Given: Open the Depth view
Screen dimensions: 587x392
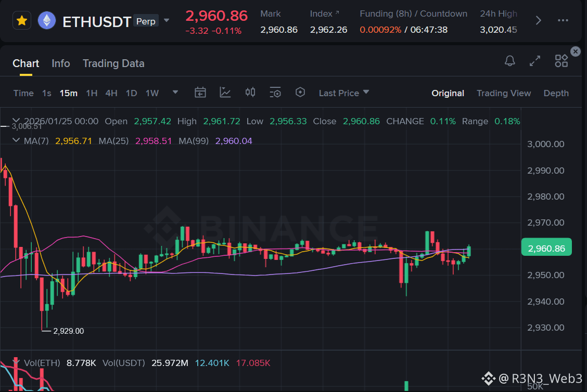Looking at the screenshot, I should click(556, 93).
